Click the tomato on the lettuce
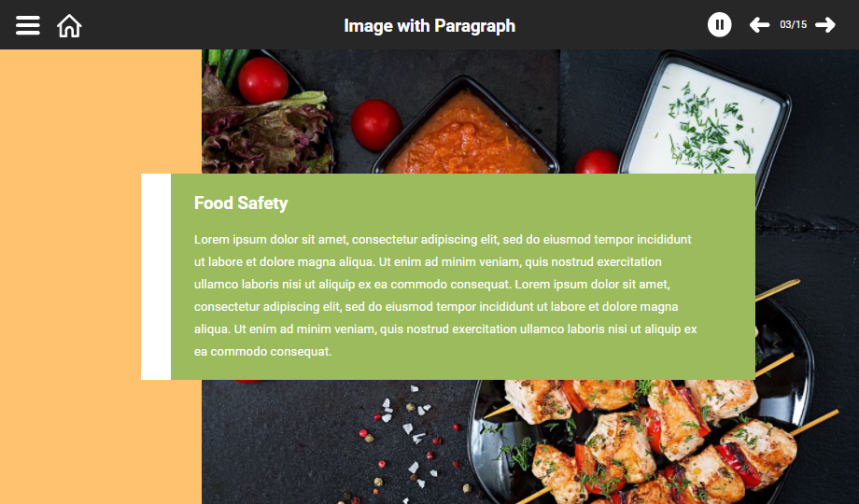Screen dimensions: 859x504 click(263, 80)
